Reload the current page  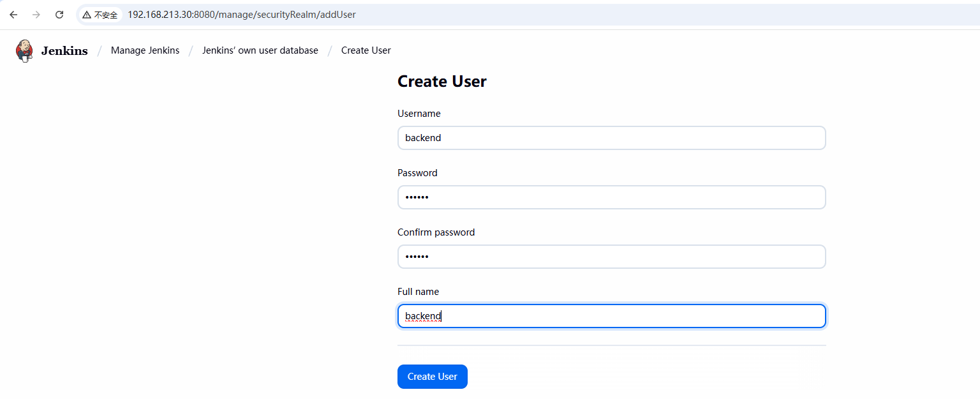point(59,15)
